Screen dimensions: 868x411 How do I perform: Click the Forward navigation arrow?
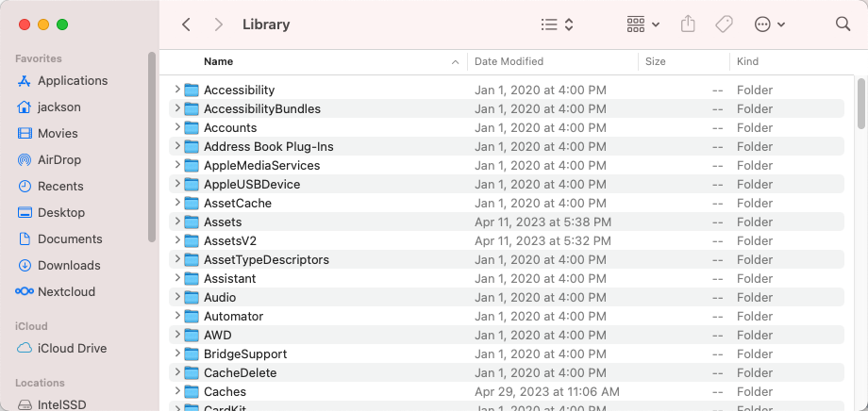click(x=219, y=25)
